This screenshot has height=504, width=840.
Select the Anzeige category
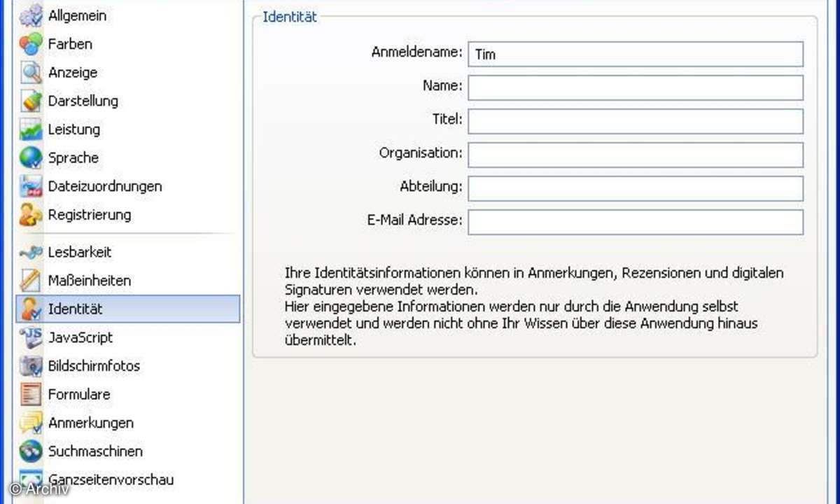click(x=127, y=72)
